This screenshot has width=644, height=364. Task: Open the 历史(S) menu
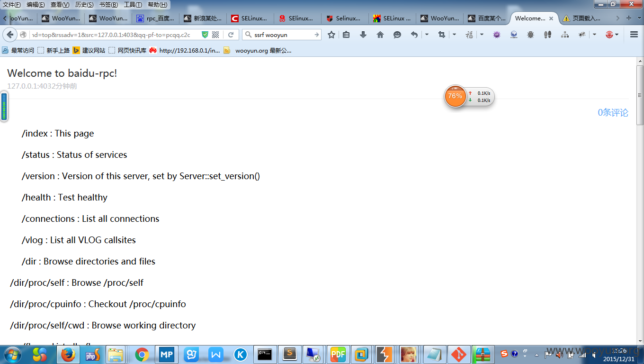pyautogui.click(x=84, y=5)
